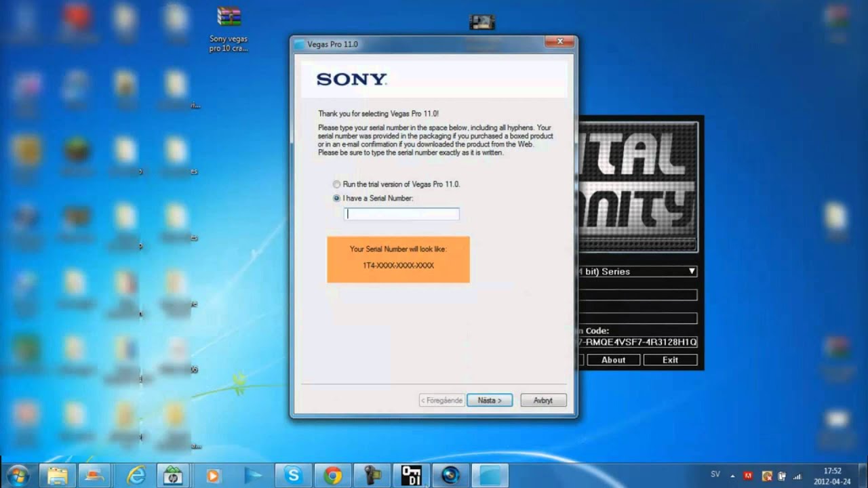Image resolution: width=868 pixels, height=488 pixels.
Task: Click the second blank keygen field
Action: pos(638,319)
